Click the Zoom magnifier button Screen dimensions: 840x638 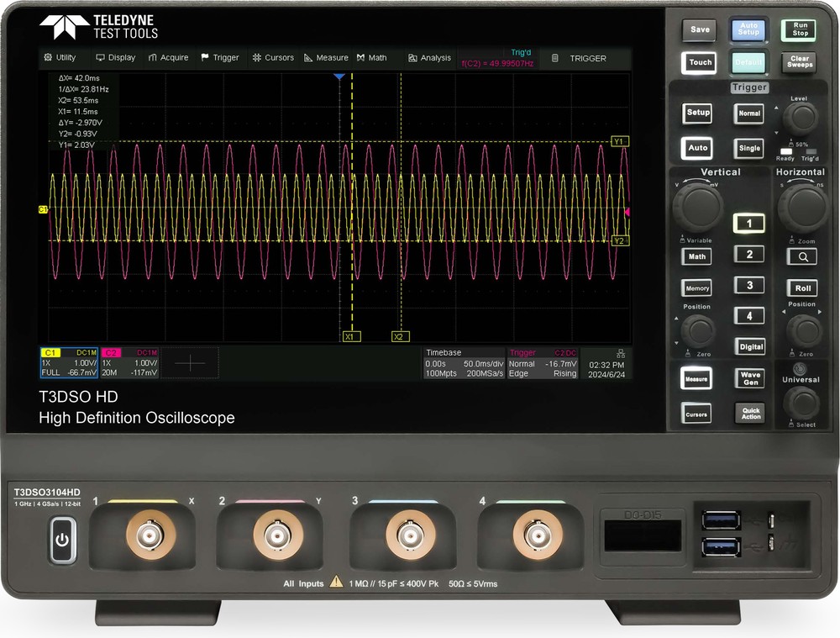click(802, 257)
